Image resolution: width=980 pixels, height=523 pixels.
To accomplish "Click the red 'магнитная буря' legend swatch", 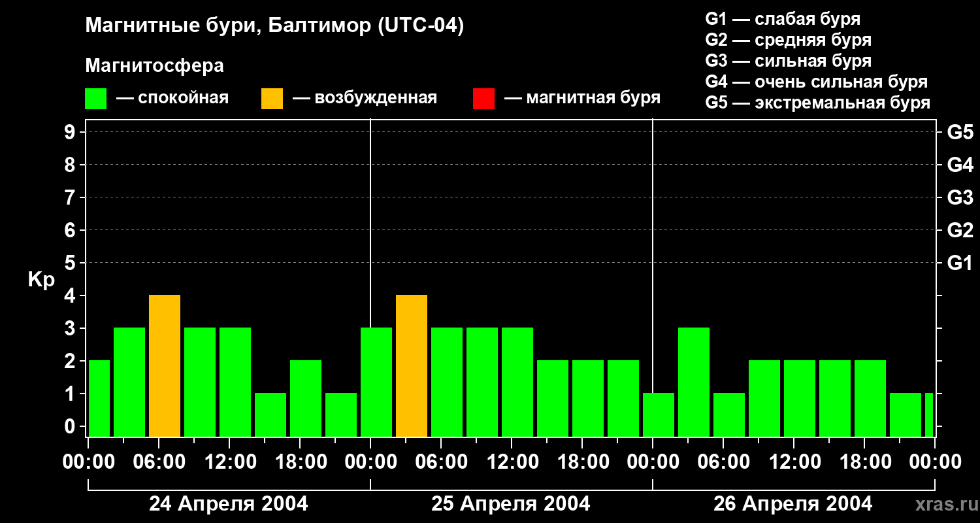I will pyautogui.click(x=483, y=99).
